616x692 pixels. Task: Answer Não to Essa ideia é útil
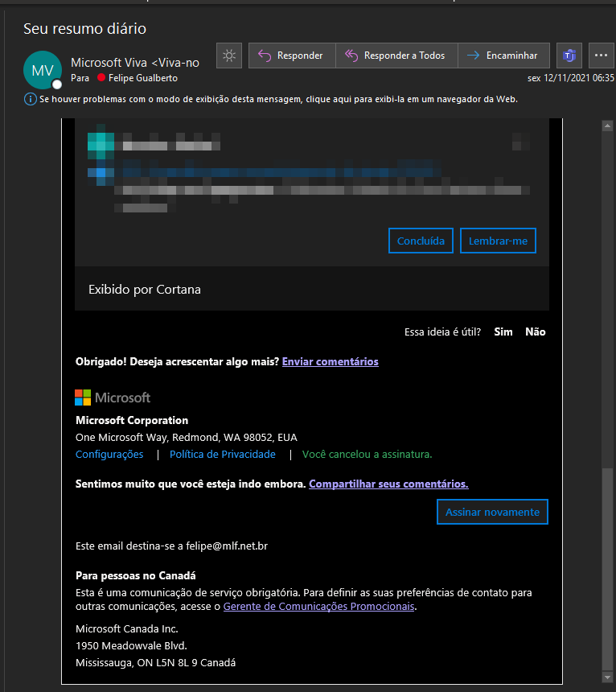[x=536, y=332]
